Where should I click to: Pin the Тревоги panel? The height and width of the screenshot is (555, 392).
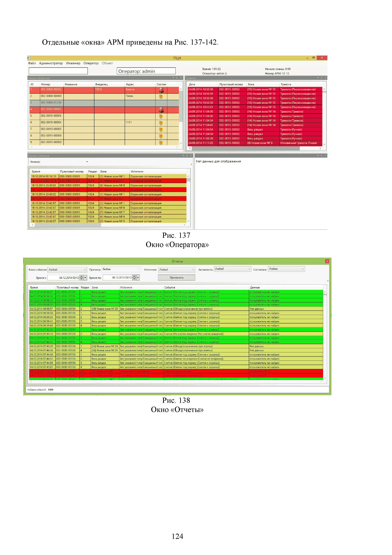[321, 78]
